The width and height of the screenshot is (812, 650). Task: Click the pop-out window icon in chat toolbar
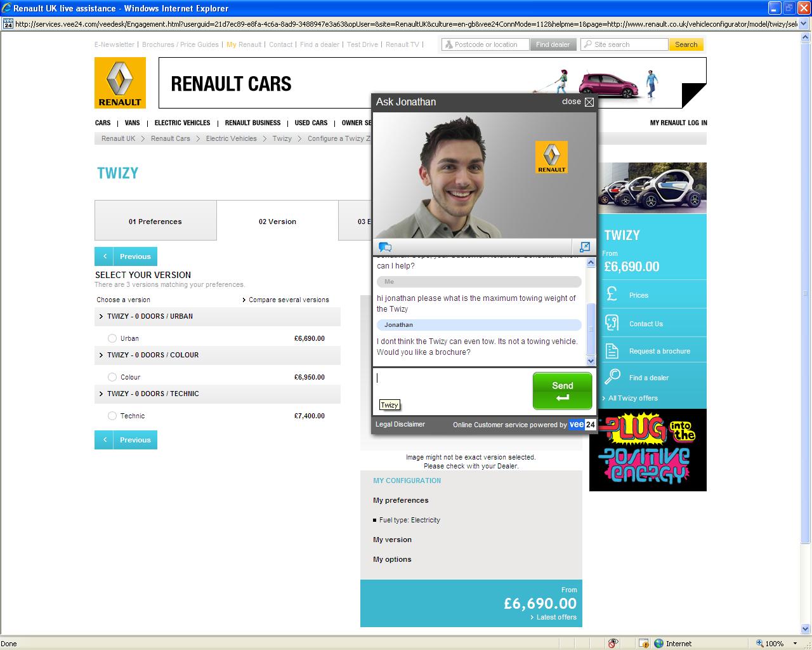click(x=585, y=247)
